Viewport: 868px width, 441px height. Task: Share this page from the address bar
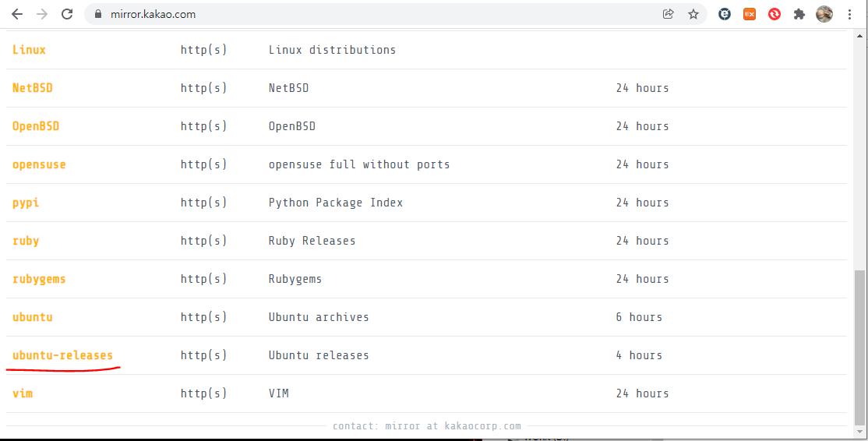pyautogui.click(x=669, y=14)
